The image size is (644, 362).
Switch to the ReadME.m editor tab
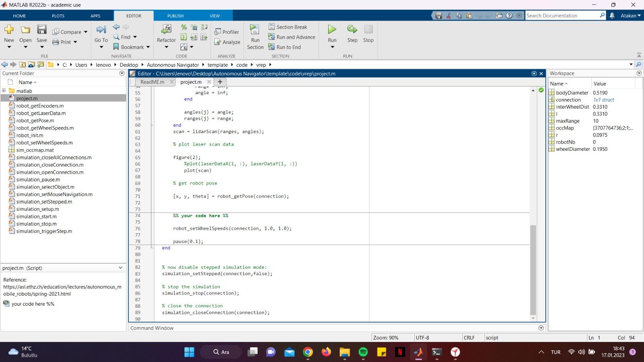(x=152, y=82)
